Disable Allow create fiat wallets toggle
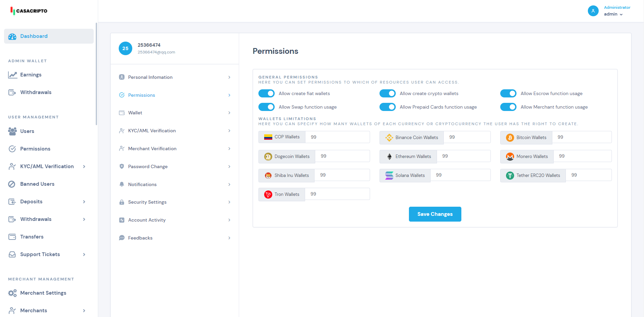Viewport: 644px width, 317px height. click(267, 93)
